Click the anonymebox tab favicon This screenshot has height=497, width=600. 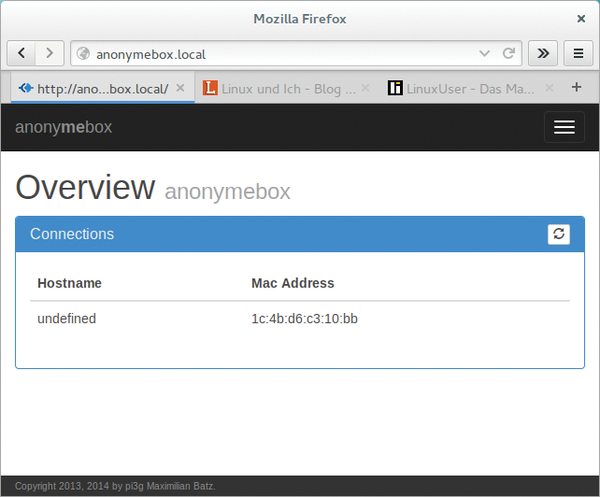tap(26, 88)
